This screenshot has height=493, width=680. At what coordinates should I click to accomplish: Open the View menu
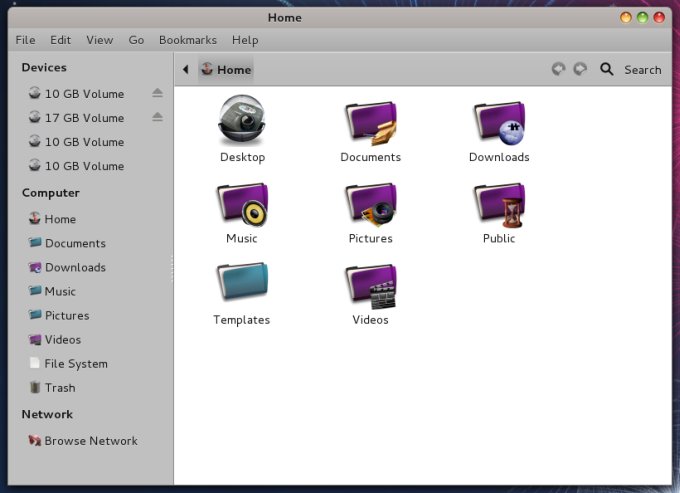99,40
